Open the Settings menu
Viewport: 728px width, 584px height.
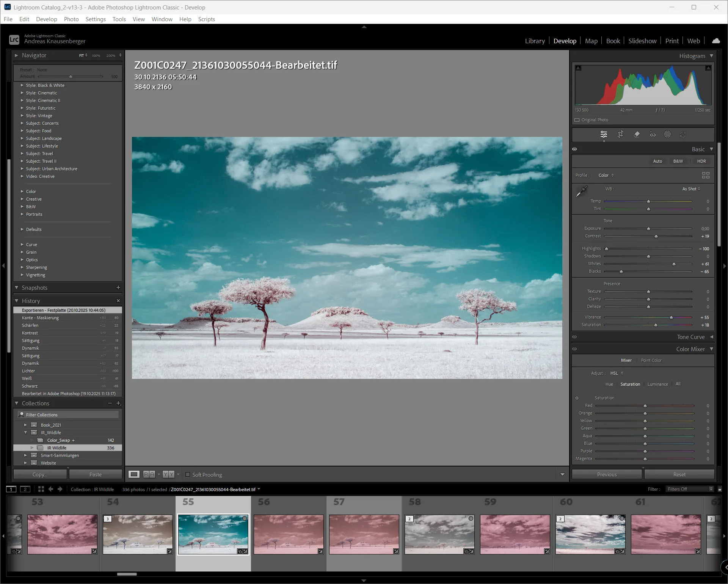(96, 19)
